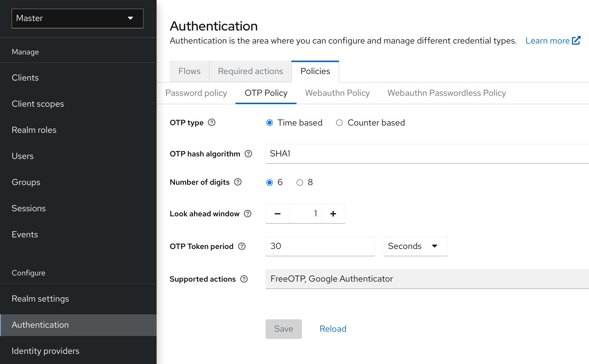Click the Configure section heading

click(28, 273)
